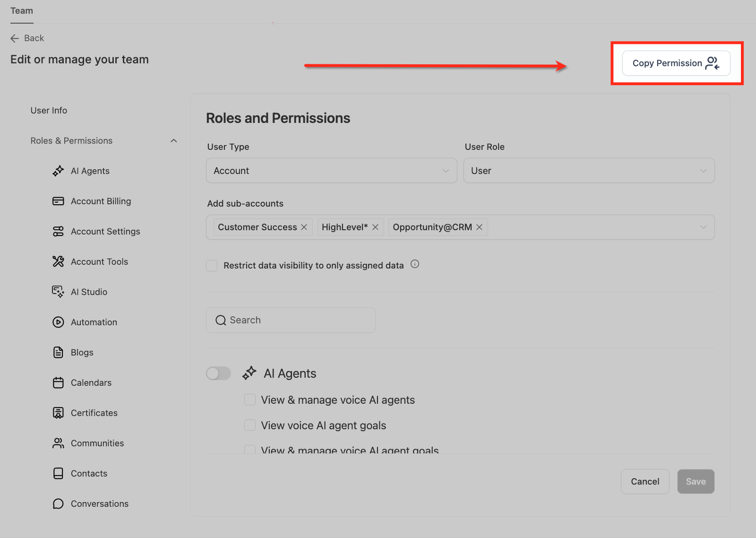Click the Roles and Permissions heading
Viewport: 756px width, 538px height.
[x=278, y=118]
